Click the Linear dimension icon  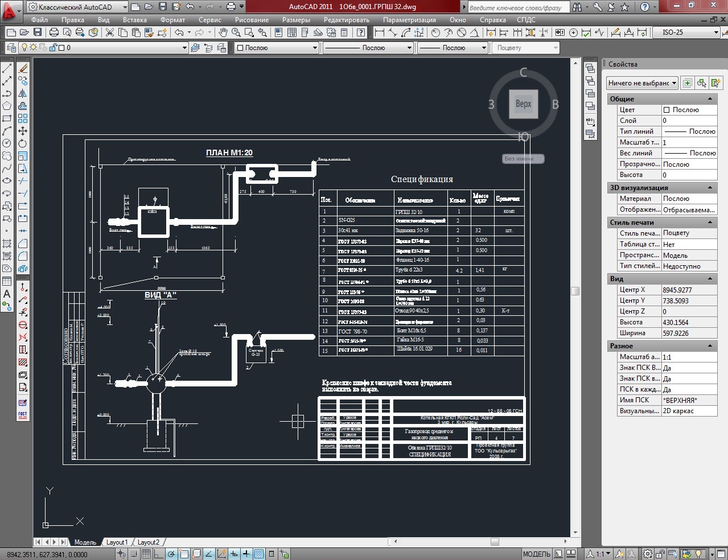pyautogui.click(x=380, y=33)
